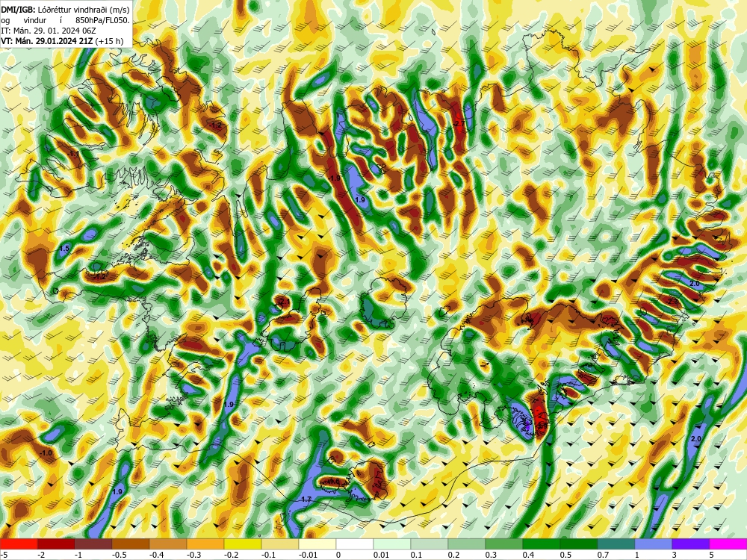Click the legend tick label '0.3'
747x560 pixels.
click(492, 555)
